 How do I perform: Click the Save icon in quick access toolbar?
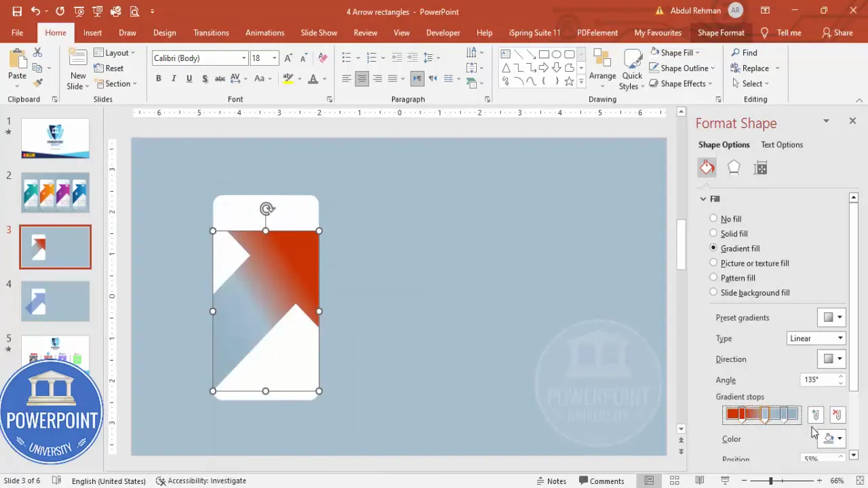coord(17,12)
